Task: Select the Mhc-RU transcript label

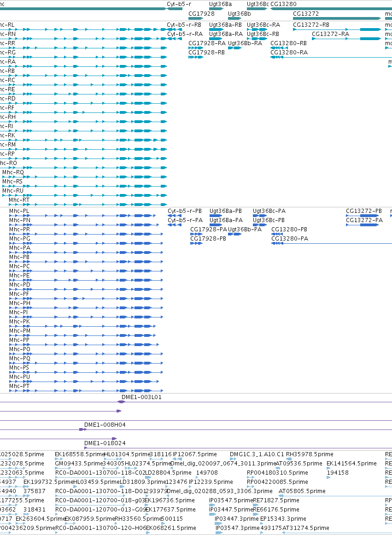Action: (x=13, y=191)
